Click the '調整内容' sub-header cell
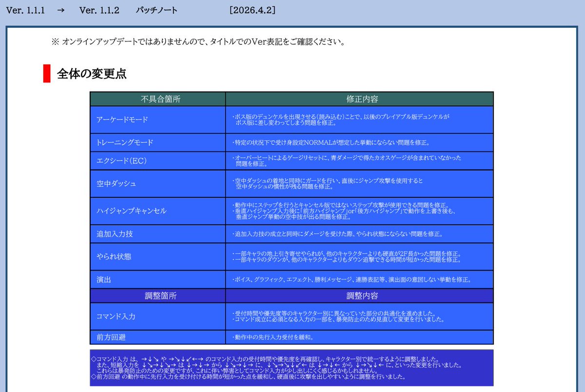This screenshot has width=585, height=392. coord(360,296)
